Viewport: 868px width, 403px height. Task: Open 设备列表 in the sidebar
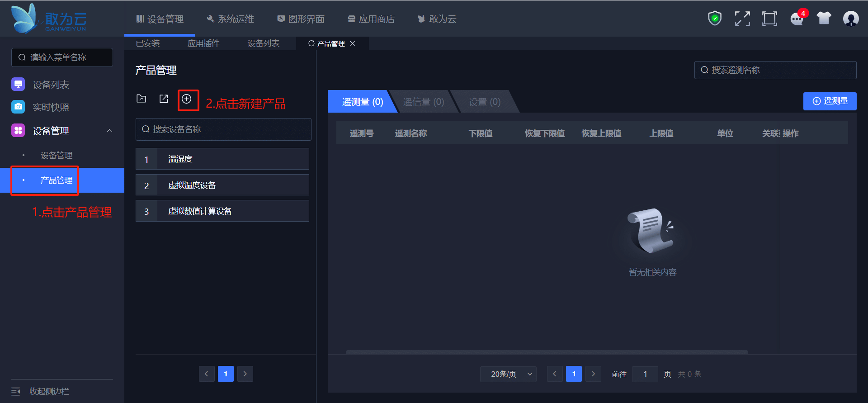tap(51, 85)
